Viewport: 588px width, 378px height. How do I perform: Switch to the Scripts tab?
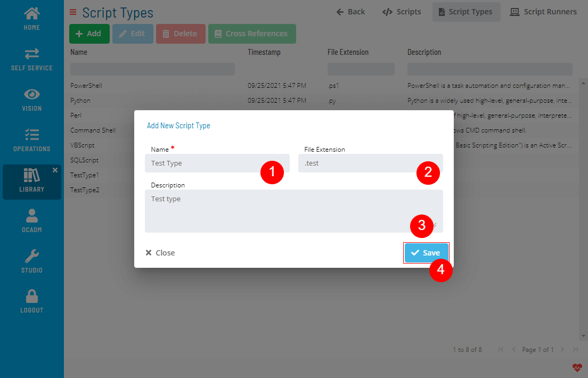click(x=402, y=12)
